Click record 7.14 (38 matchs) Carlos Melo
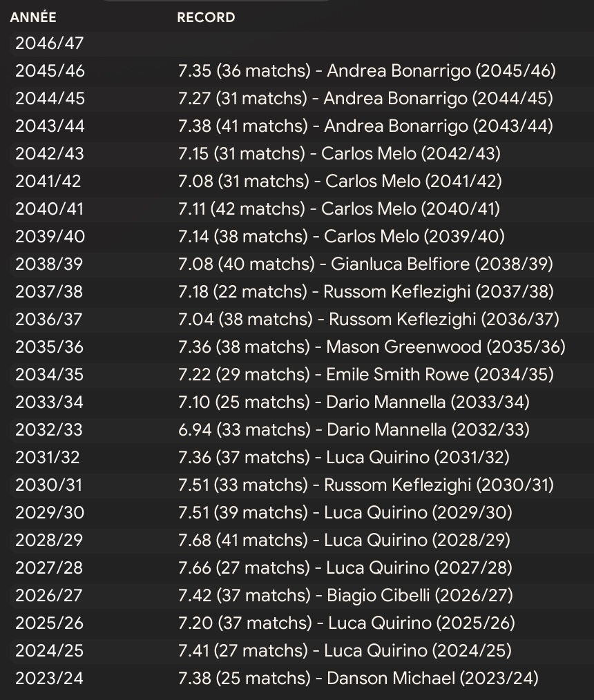The width and height of the screenshot is (594, 700). pos(342,237)
